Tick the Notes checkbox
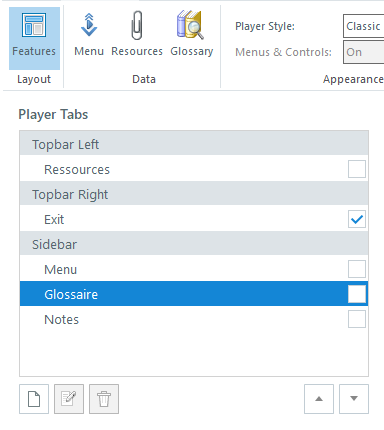 click(357, 319)
